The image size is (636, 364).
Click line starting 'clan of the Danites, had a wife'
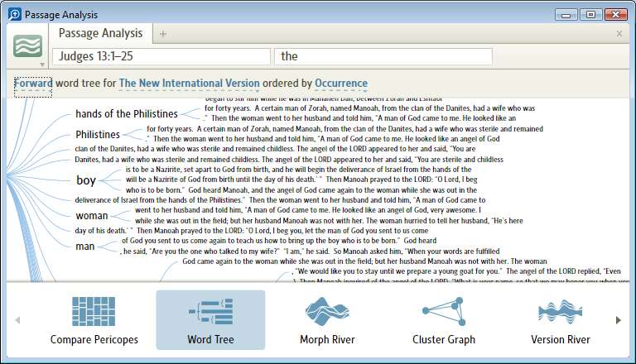coord(275,149)
